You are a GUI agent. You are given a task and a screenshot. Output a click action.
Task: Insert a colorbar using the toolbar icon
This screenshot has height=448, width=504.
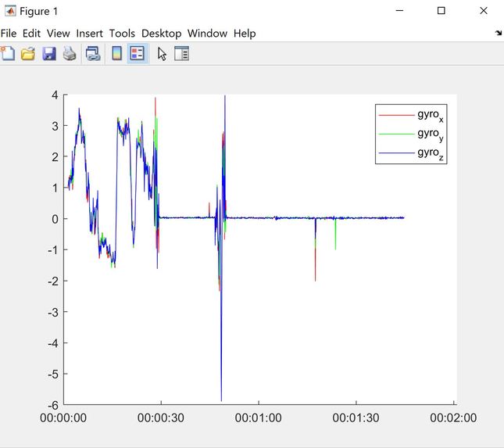116,53
